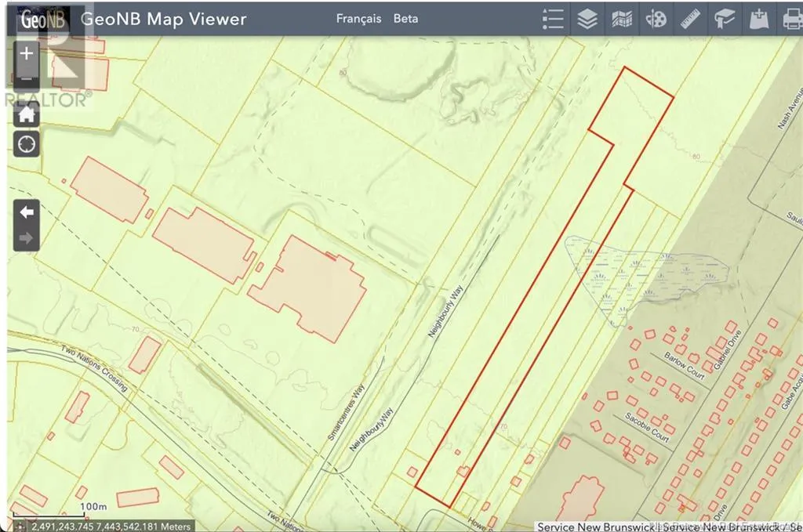
Task: Click the Service New Brunswick attribution text
Action: (596, 527)
